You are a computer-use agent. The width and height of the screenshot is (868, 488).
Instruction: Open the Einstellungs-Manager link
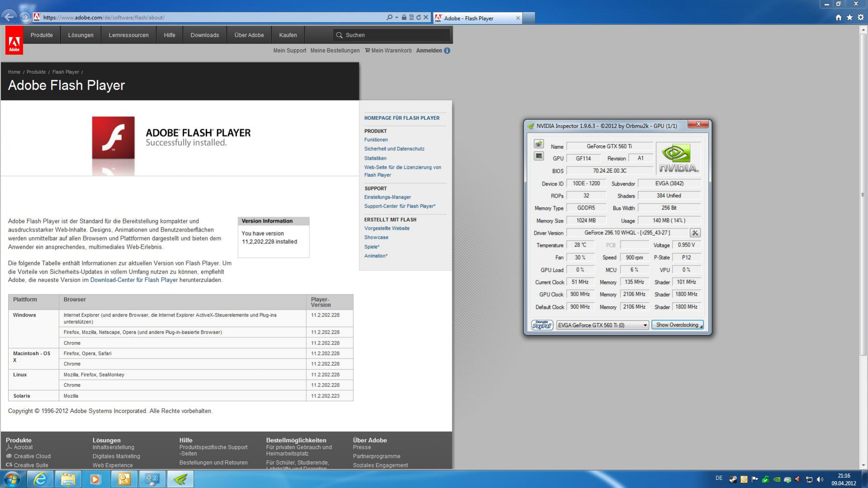click(x=388, y=197)
